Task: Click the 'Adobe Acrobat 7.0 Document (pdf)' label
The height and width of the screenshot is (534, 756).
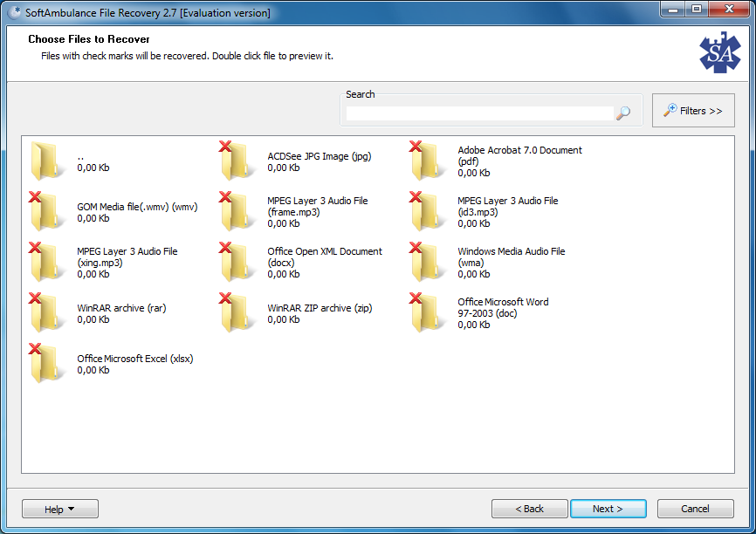Action: 519,155
